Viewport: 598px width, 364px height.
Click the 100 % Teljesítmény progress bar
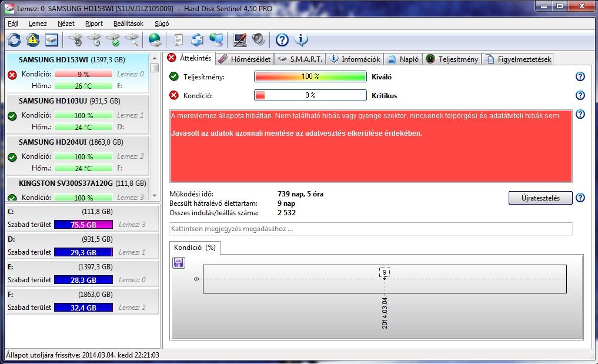point(310,76)
